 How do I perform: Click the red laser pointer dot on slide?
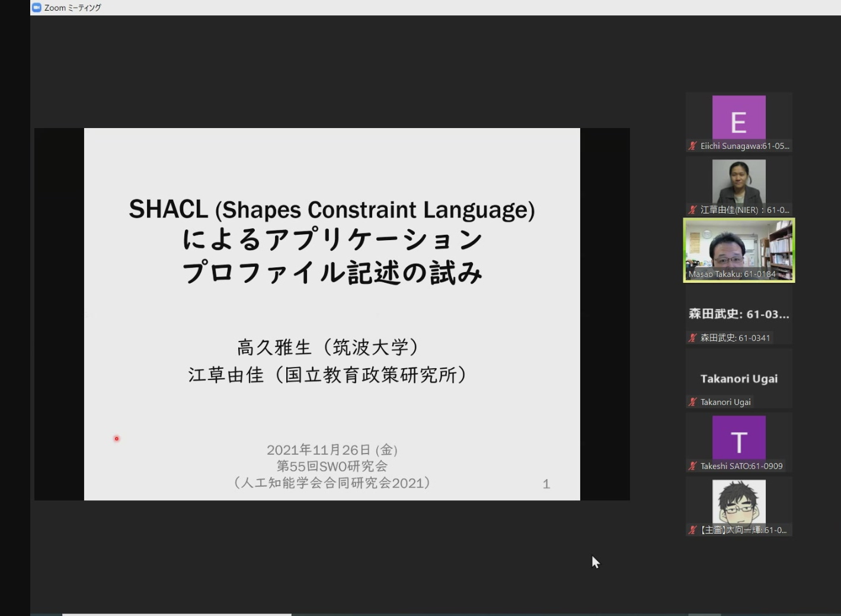117,439
